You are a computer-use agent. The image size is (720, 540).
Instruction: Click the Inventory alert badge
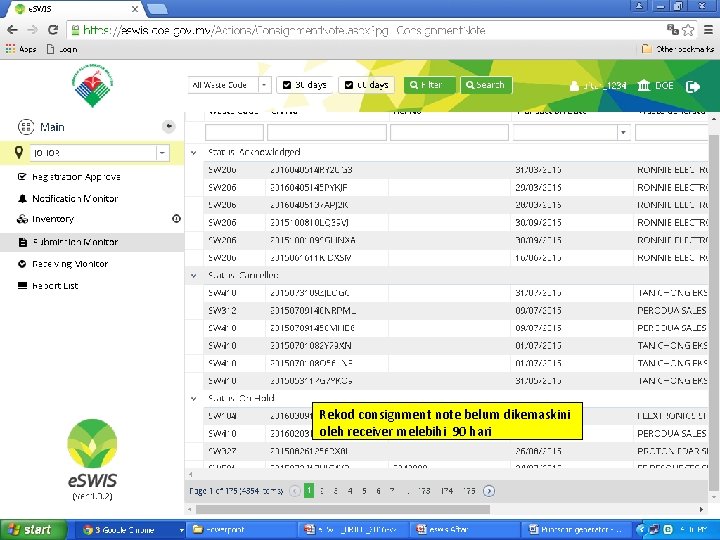(x=176, y=219)
